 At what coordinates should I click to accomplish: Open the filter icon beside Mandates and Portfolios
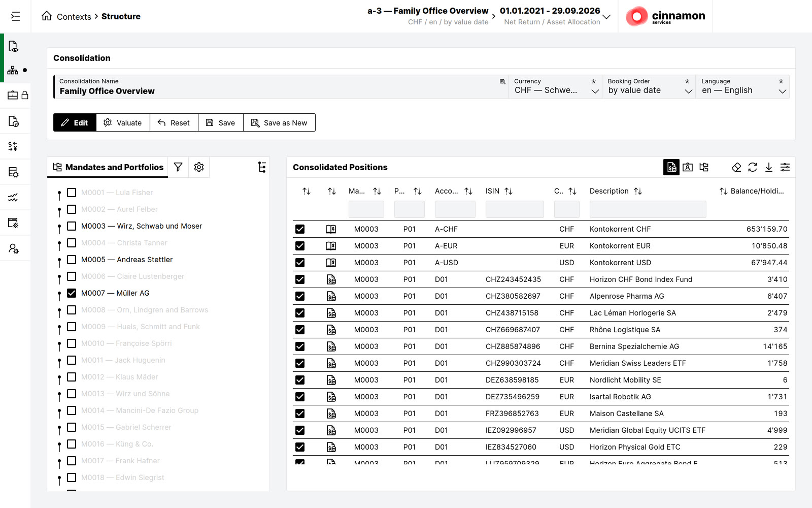pyautogui.click(x=178, y=167)
